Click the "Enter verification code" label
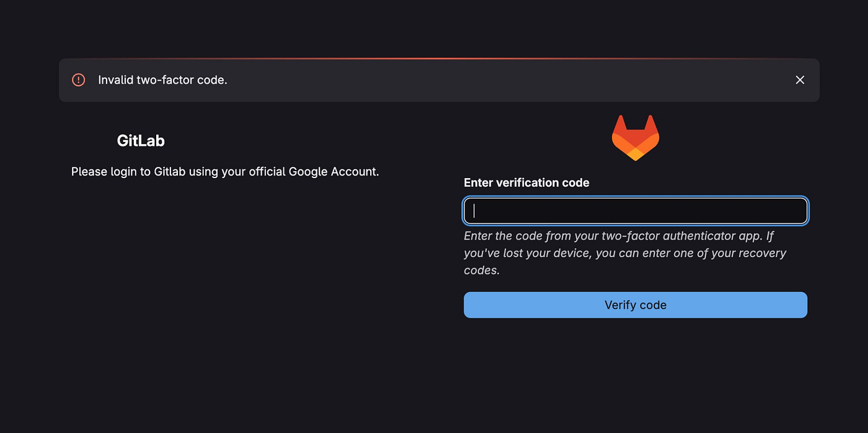 pyautogui.click(x=526, y=183)
